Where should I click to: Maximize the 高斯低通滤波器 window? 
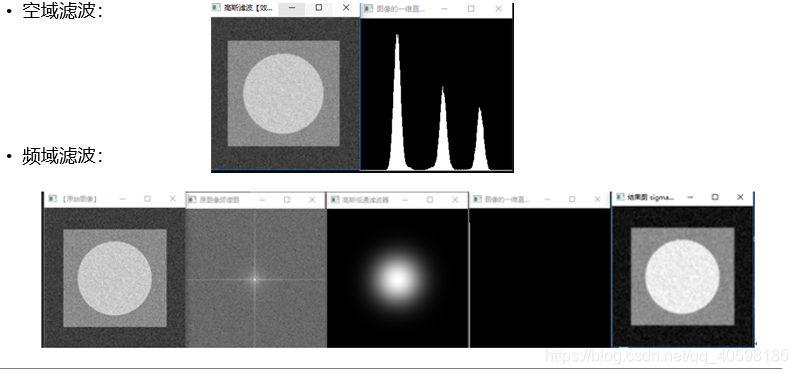pos(430,200)
